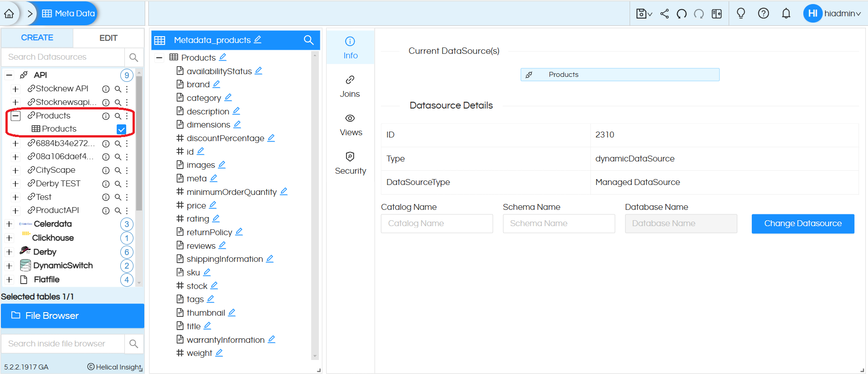Click the redo arrow icon
The width and height of the screenshot is (868, 374).
pos(699,14)
